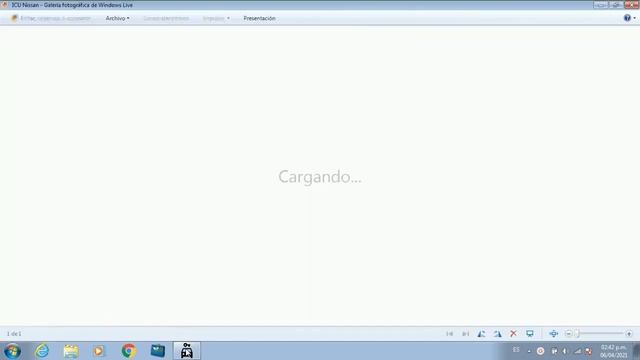640x360 pixels.
Task: Launch Google Chrome from taskbar
Action: point(129,351)
